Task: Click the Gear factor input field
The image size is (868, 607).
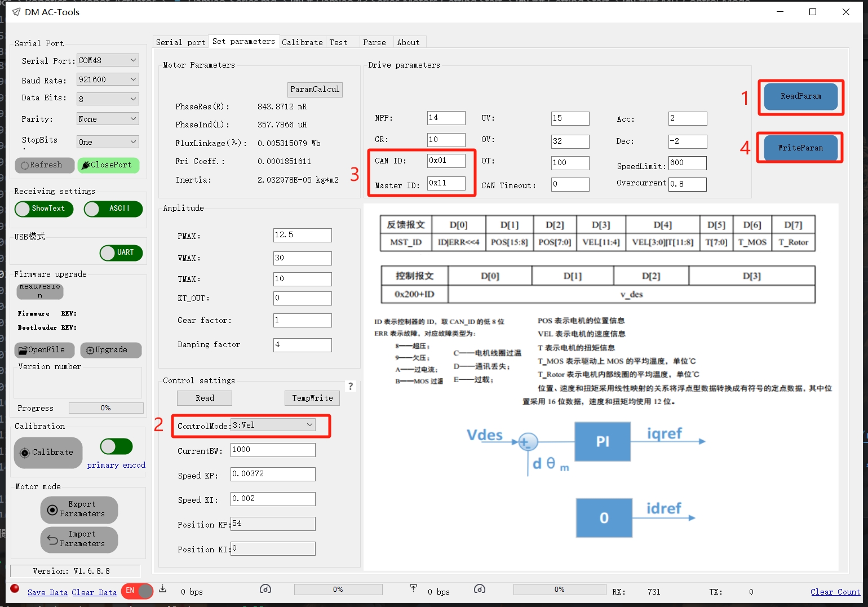Action: pyautogui.click(x=303, y=320)
